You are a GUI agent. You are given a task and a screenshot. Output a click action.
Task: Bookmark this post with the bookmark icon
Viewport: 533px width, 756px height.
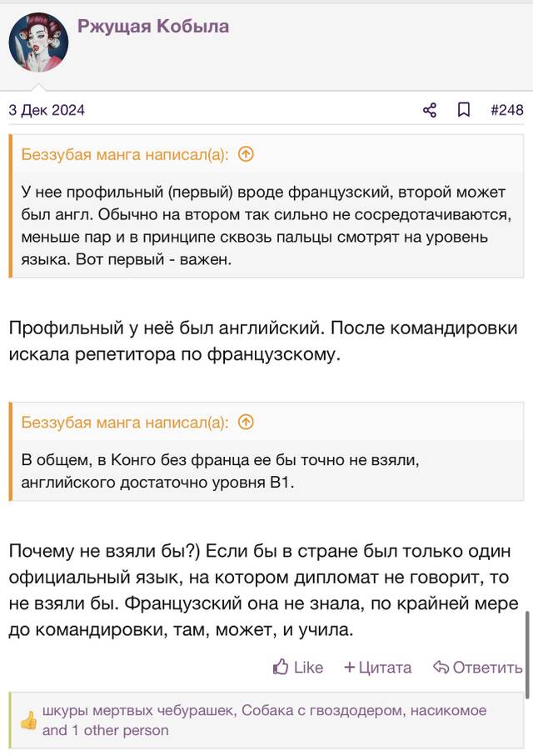[x=464, y=110]
